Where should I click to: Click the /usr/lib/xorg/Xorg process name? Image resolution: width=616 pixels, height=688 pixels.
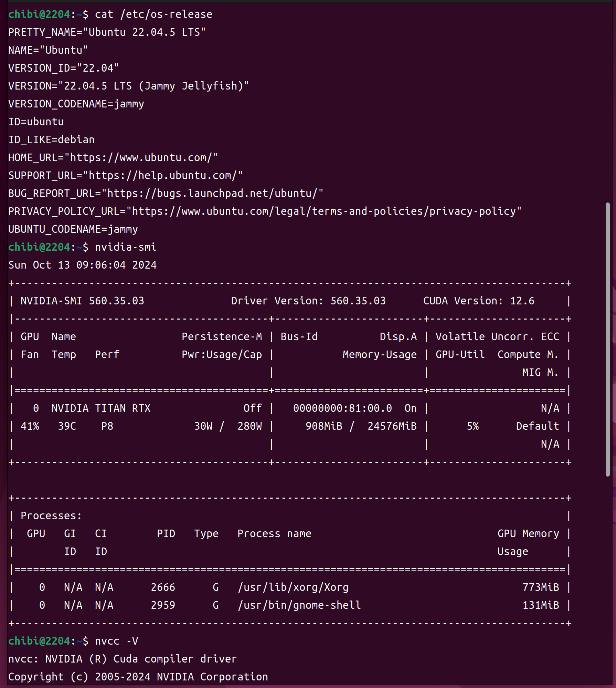point(293,587)
